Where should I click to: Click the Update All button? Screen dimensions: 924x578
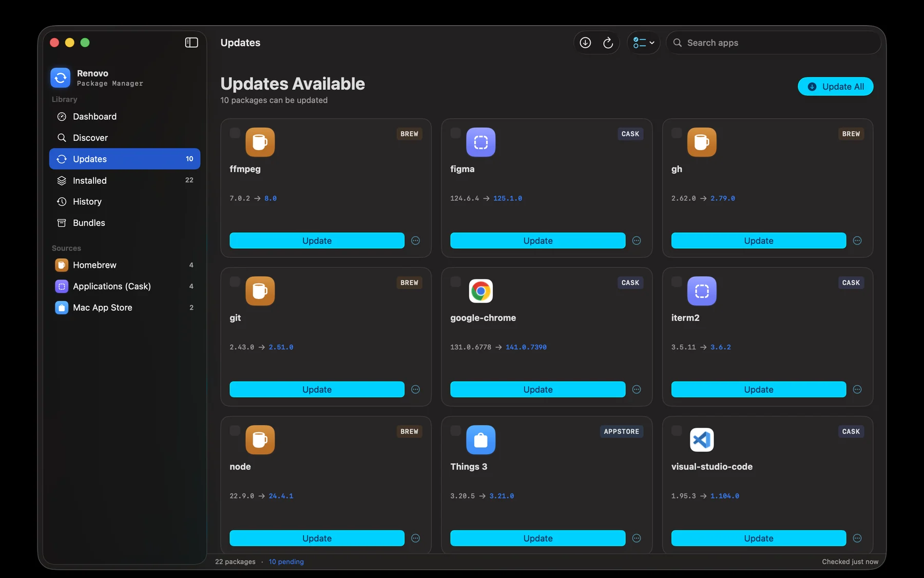click(x=835, y=86)
